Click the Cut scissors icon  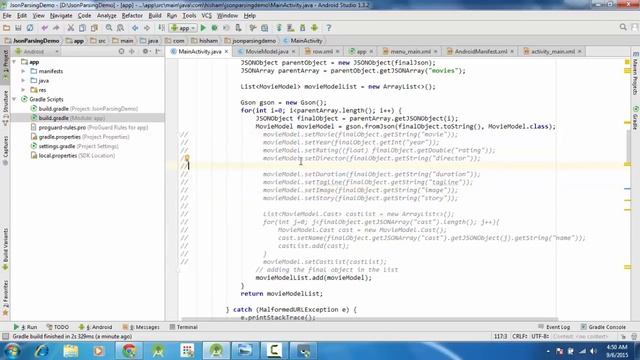coord(71,28)
